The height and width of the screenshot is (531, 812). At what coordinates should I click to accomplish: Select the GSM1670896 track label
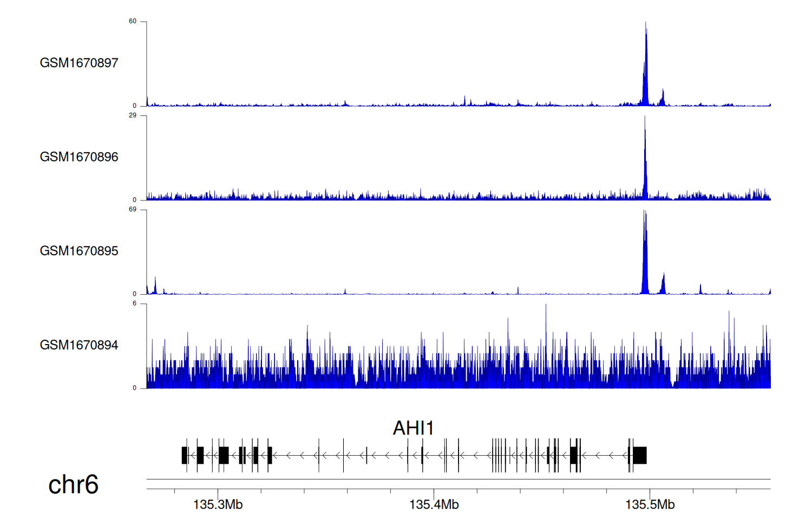pos(79,157)
